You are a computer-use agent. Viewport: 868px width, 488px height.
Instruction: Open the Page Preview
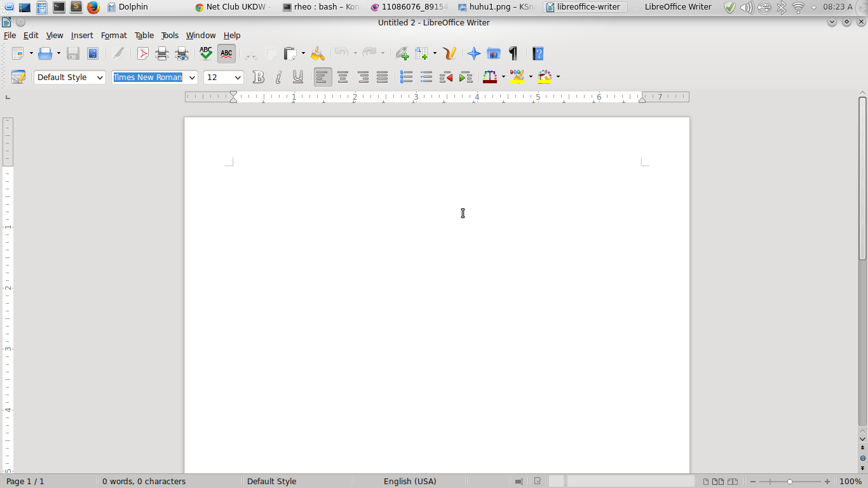pos(182,53)
